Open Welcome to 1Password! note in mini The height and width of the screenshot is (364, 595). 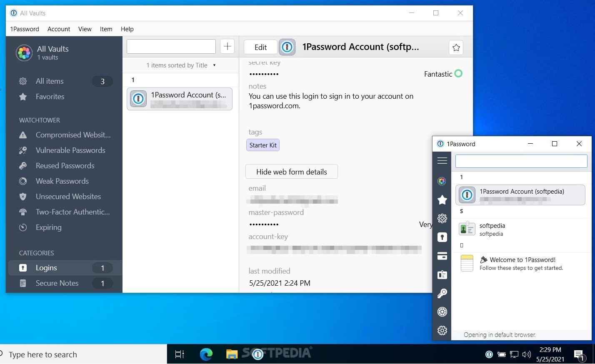click(x=521, y=263)
